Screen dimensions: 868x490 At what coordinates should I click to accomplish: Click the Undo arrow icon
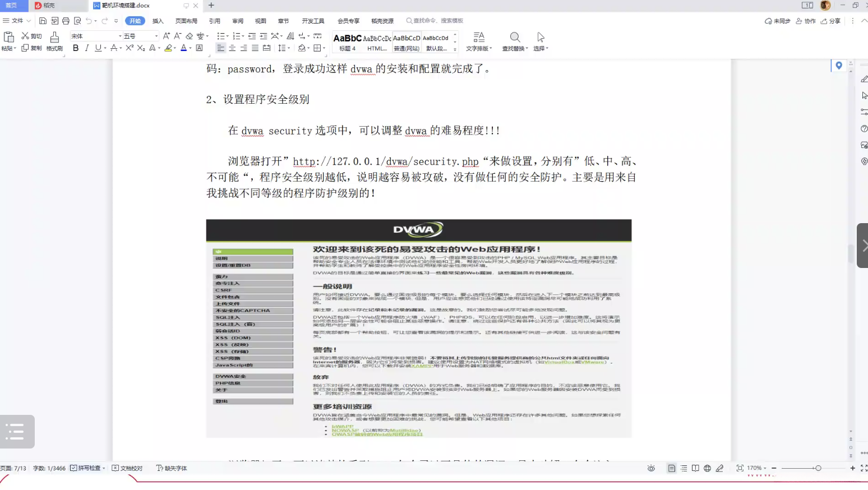89,21
